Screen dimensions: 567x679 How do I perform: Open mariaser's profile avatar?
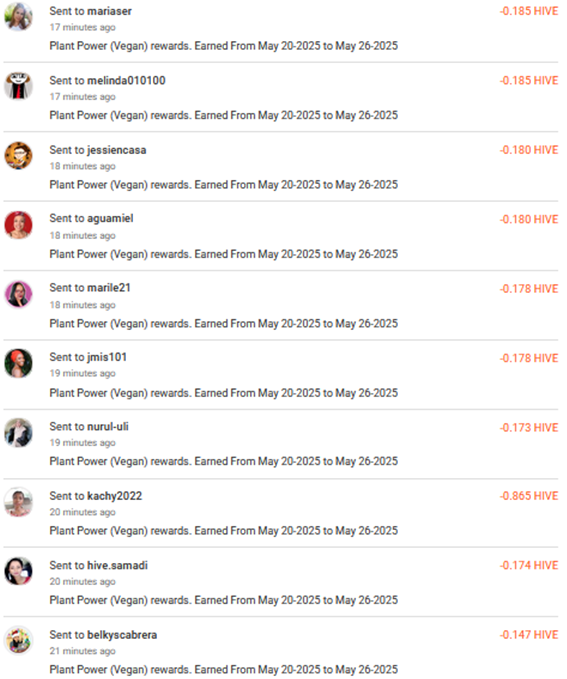coord(18,17)
